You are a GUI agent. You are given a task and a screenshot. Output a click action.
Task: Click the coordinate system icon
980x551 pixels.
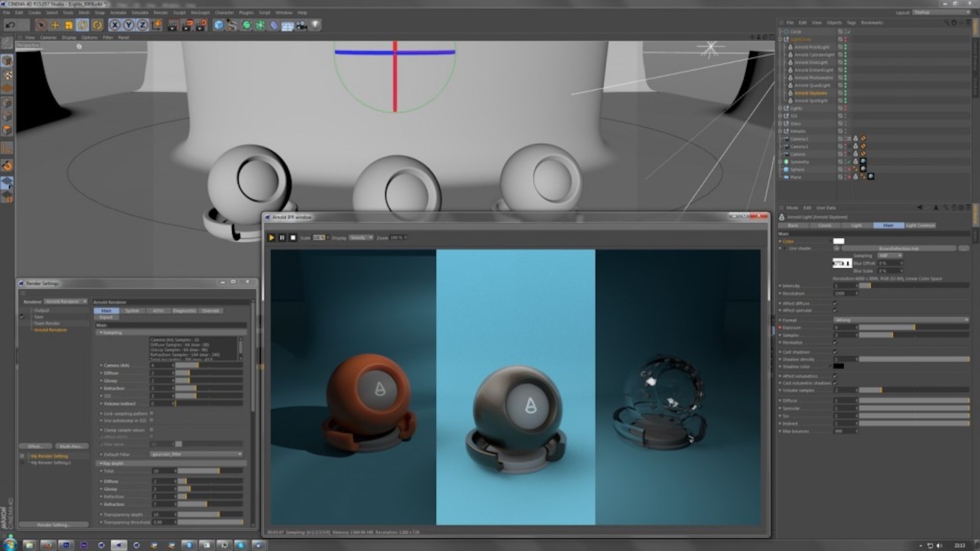point(157,25)
